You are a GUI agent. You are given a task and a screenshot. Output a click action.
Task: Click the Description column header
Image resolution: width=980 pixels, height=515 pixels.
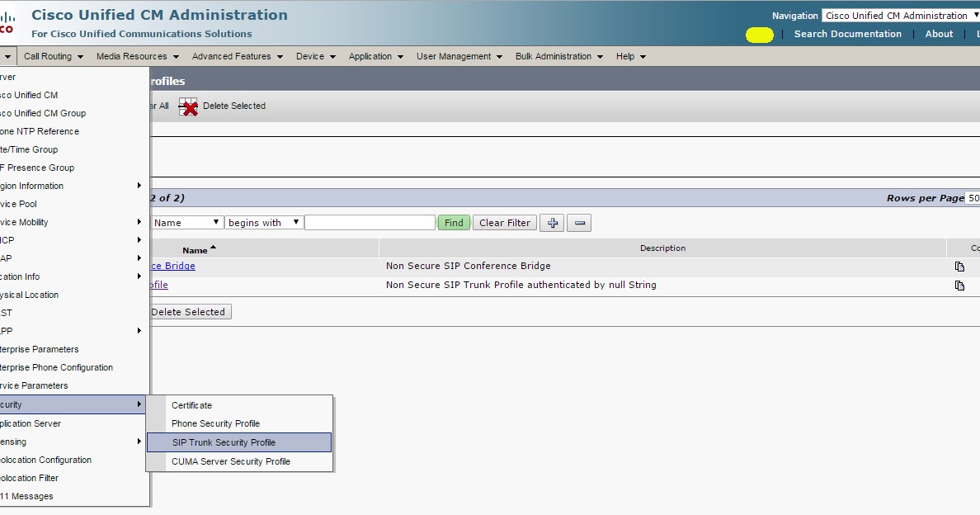pos(662,248)
